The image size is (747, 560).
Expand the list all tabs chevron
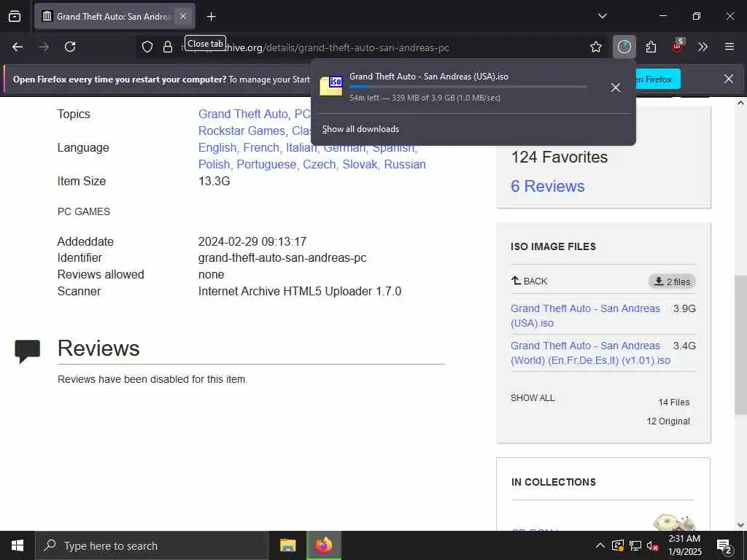[x=602, y=16]
